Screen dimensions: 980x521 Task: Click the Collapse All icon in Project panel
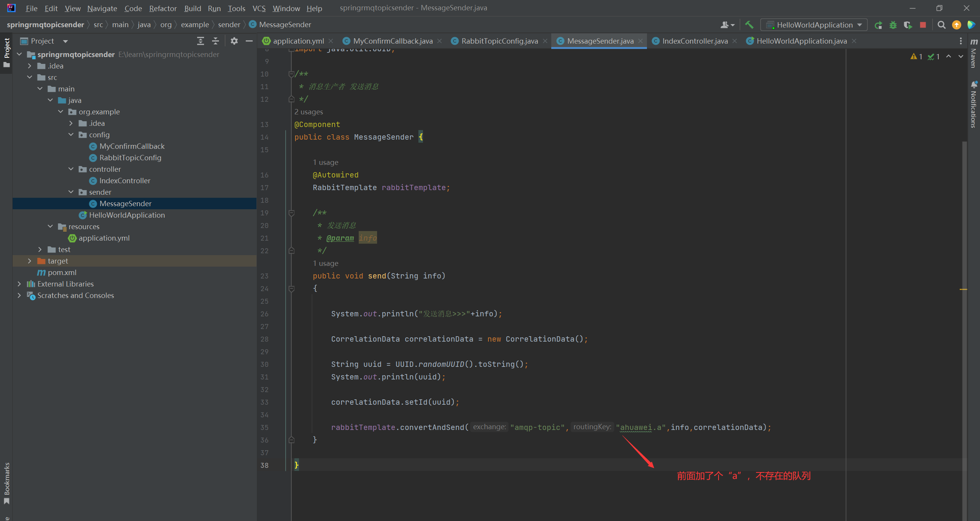click(x=216, y=41)
